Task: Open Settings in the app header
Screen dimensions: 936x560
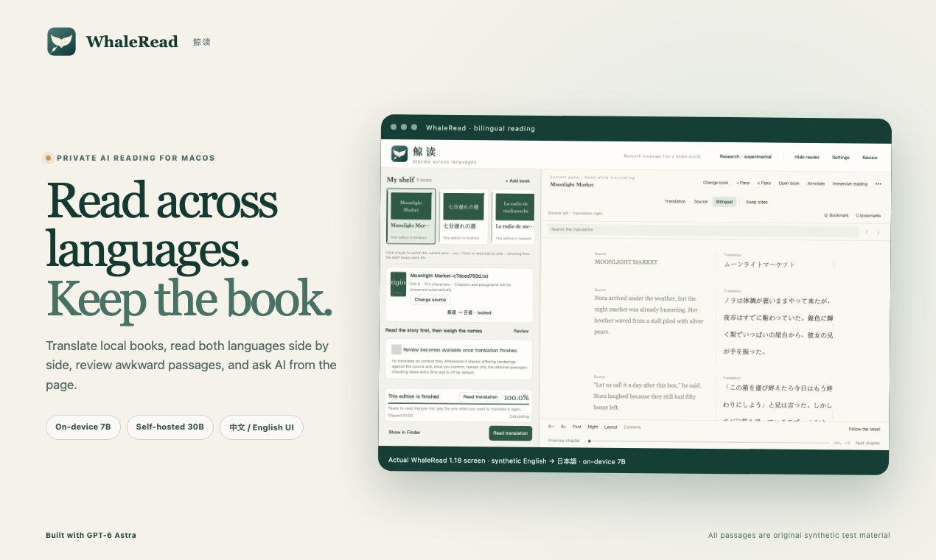Action: (840, 157)
